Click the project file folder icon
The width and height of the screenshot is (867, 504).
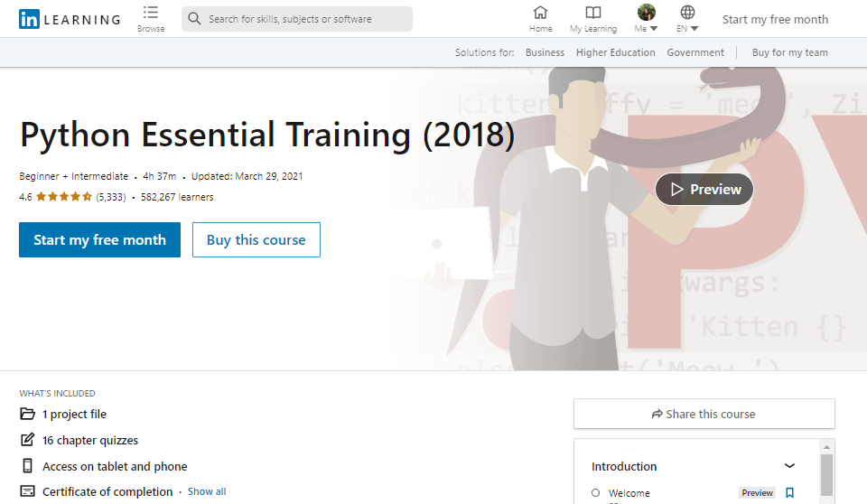pyautogui.click(x=27, y=414)
